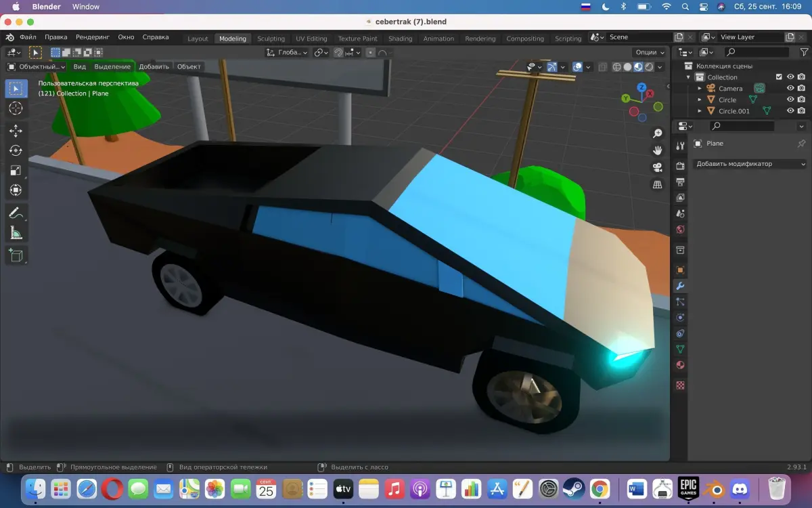This screenshot has height=508, width=812.
Task: Open the Объектный mode dropdown
Action: (x=36, y=66)
